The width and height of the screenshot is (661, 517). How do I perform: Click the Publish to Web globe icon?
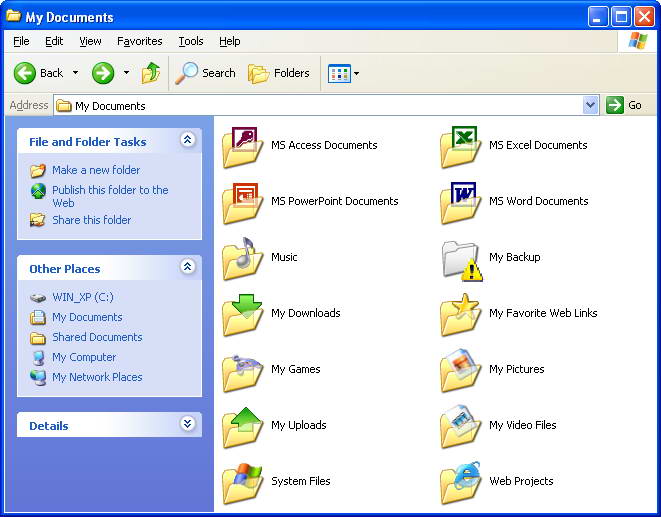(x=38, y=191)
